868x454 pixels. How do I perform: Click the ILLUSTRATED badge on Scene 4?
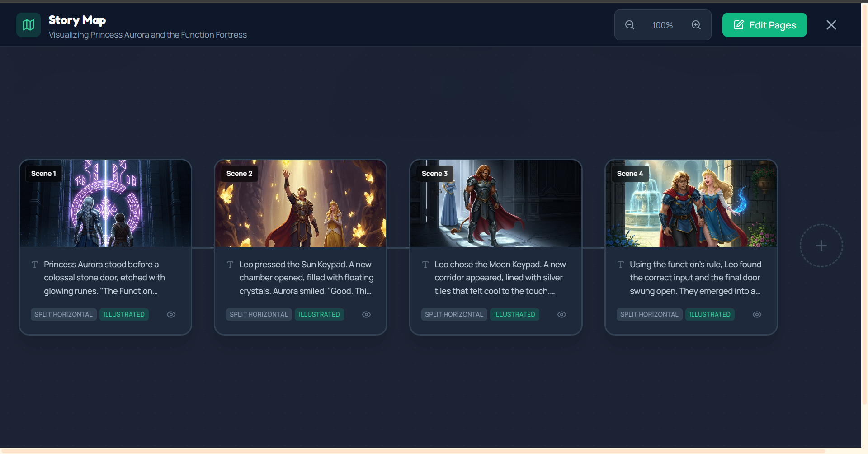click(x=710, y=314)
